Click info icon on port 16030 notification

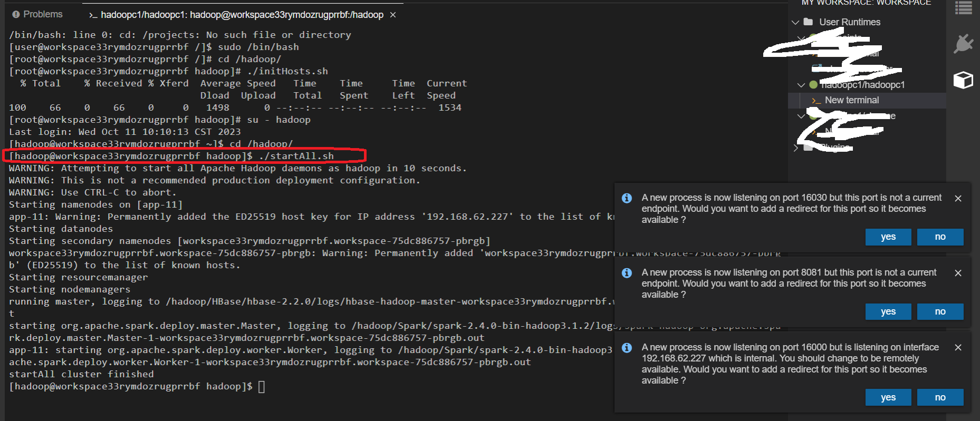(627, 198)
